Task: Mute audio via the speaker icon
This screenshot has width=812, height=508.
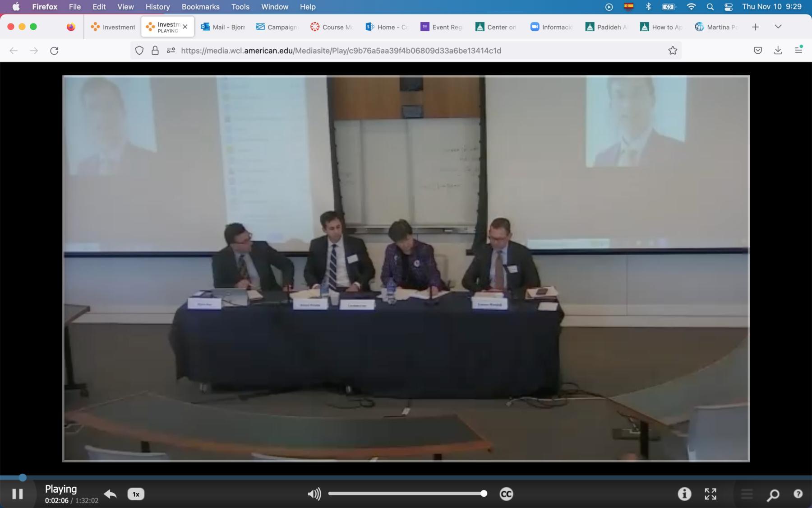Action: pos(314,494)
